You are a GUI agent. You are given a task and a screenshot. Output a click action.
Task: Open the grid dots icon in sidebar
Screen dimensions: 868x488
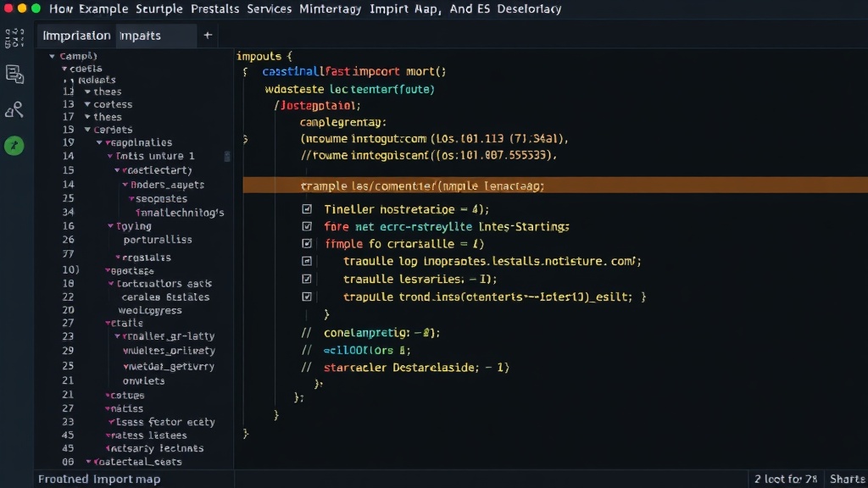tap(14, 38)
